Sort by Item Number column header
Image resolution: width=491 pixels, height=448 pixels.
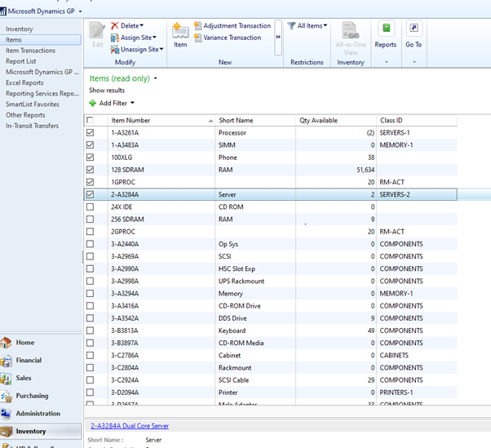pos(161,120)
